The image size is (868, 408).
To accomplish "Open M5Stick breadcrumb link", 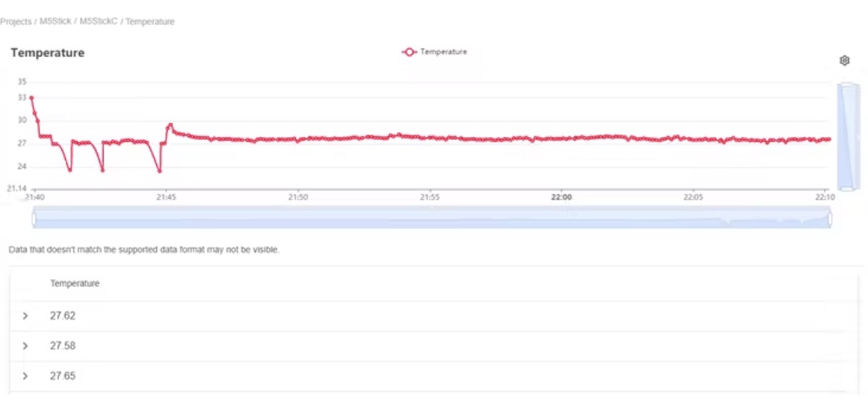I will pyautogui.click(x=55, y=22).
